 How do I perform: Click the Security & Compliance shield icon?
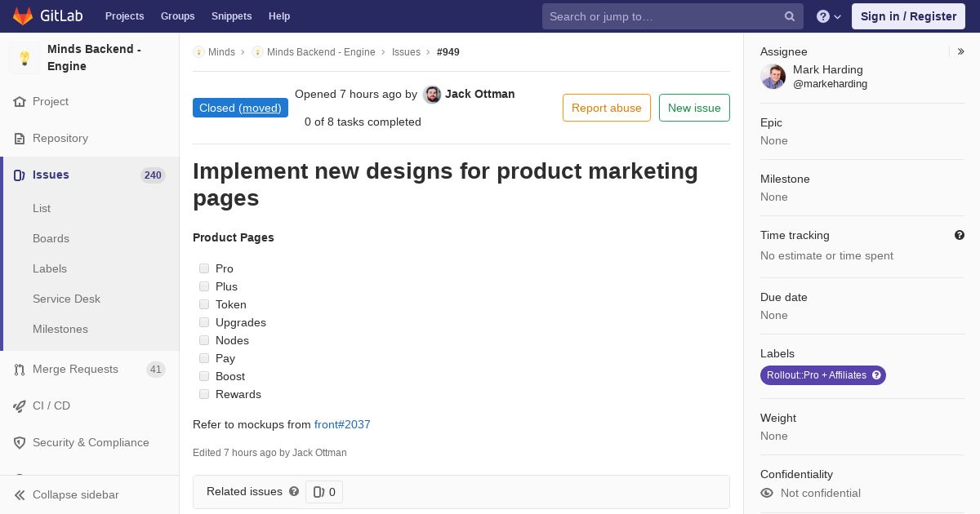pyautogui.click(x=20, y=442)
